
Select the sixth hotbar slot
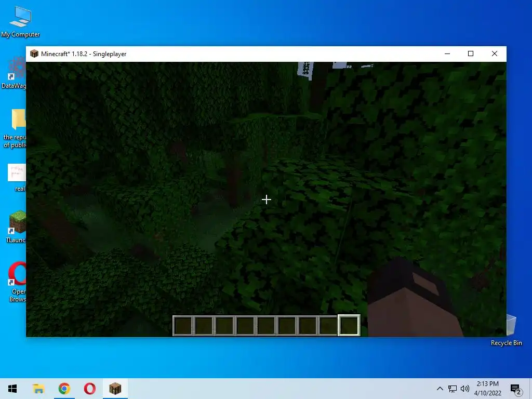(x=287, y=325)
